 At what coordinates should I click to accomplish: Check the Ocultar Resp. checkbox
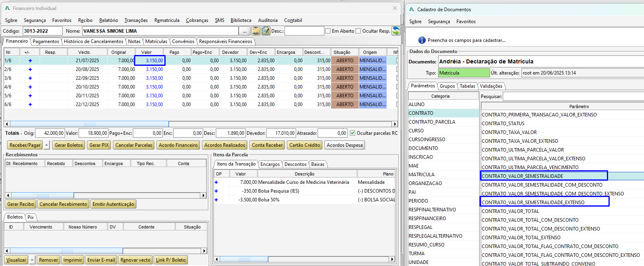tap(358, 31)
